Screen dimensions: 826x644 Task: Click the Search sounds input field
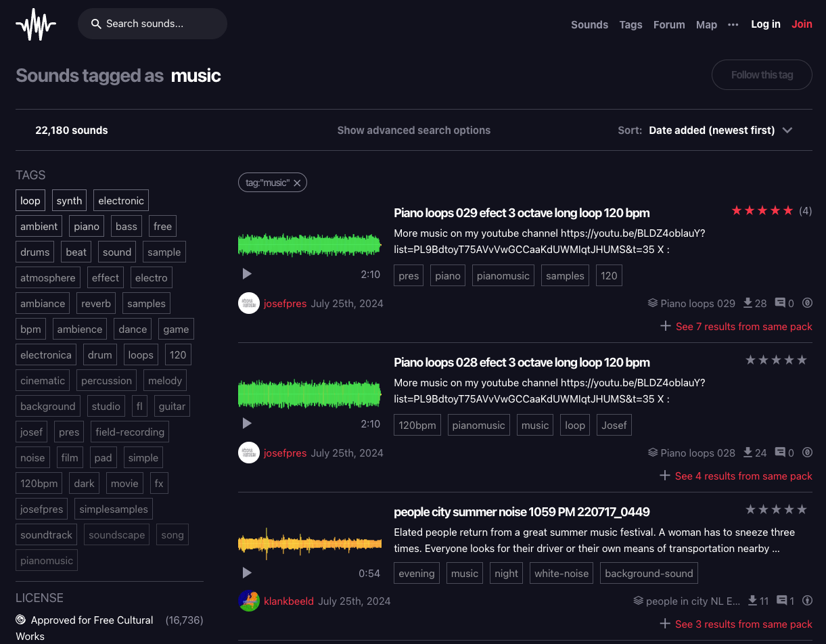pyautogui.click(x=153, y=24)
